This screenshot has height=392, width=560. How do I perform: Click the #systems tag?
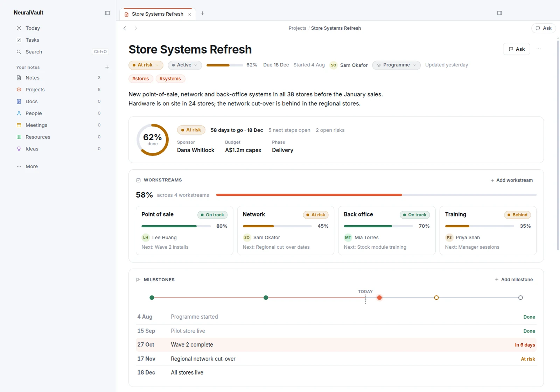[x=170, y=79]
